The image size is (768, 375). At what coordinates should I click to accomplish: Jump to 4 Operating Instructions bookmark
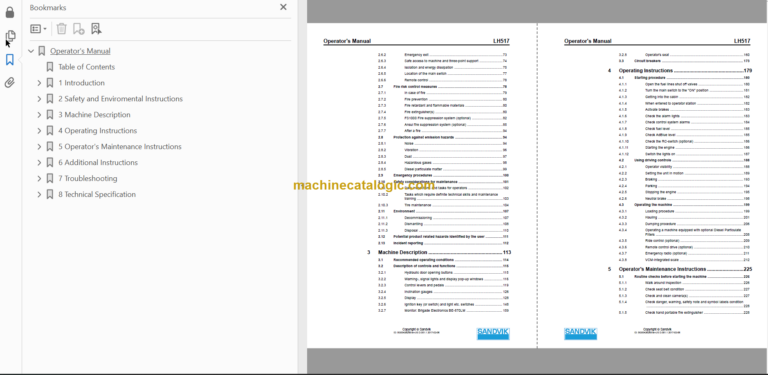[97, 131]
